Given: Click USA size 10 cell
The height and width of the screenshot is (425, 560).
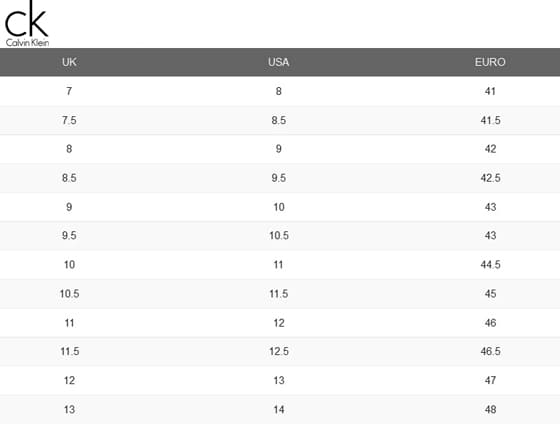Looking at the screenshot, I should [279, 207].
